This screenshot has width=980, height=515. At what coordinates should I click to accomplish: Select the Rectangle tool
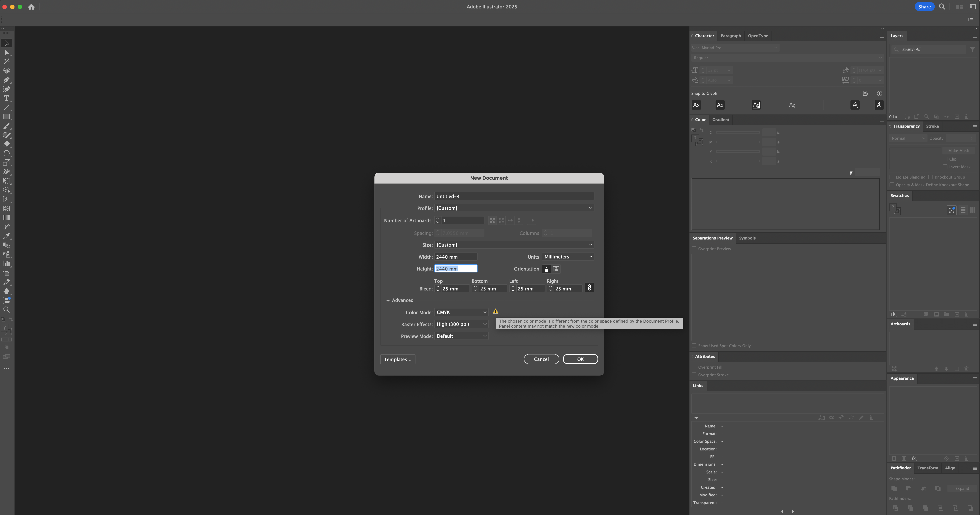[6, 116]
